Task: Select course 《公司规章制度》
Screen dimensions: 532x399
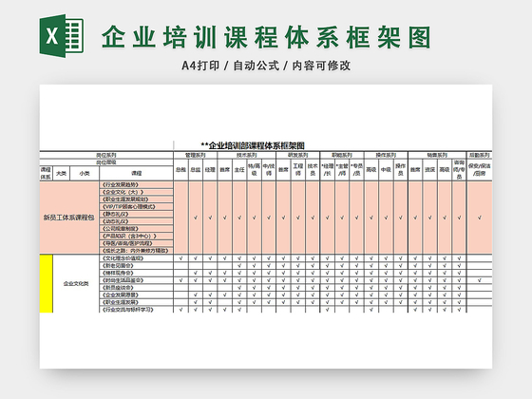Action: click(x=137, y=228)
